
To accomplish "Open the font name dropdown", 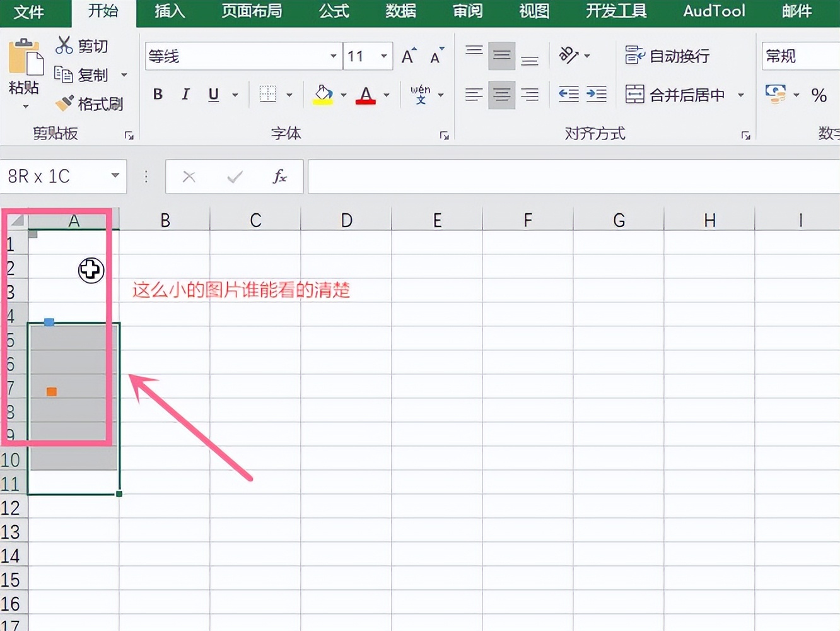I will coord(333,56).
